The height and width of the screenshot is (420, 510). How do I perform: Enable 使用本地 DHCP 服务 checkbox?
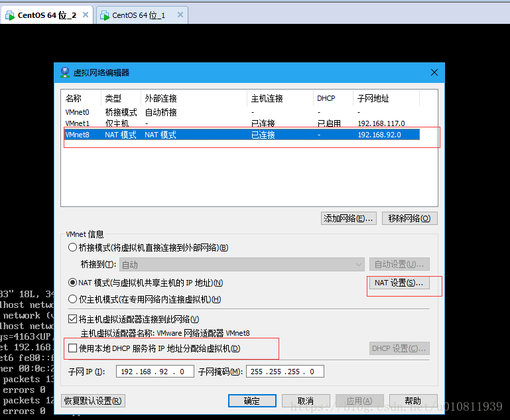click(72, 348)
